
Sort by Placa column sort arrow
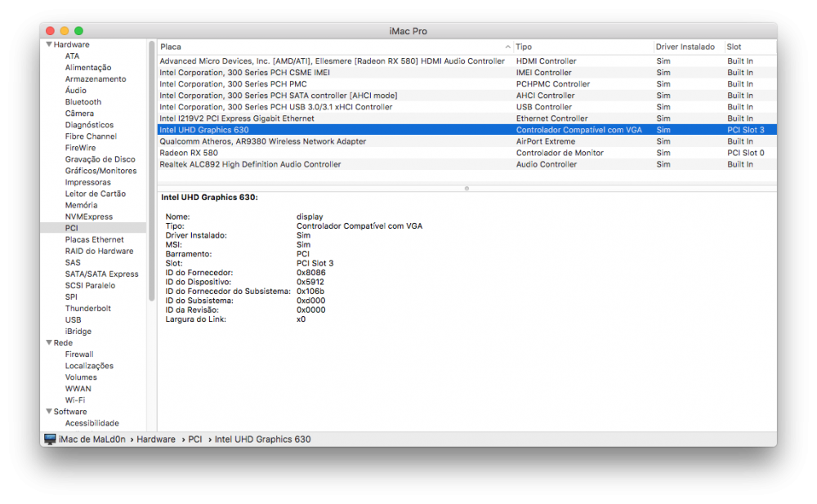[507, 47]
